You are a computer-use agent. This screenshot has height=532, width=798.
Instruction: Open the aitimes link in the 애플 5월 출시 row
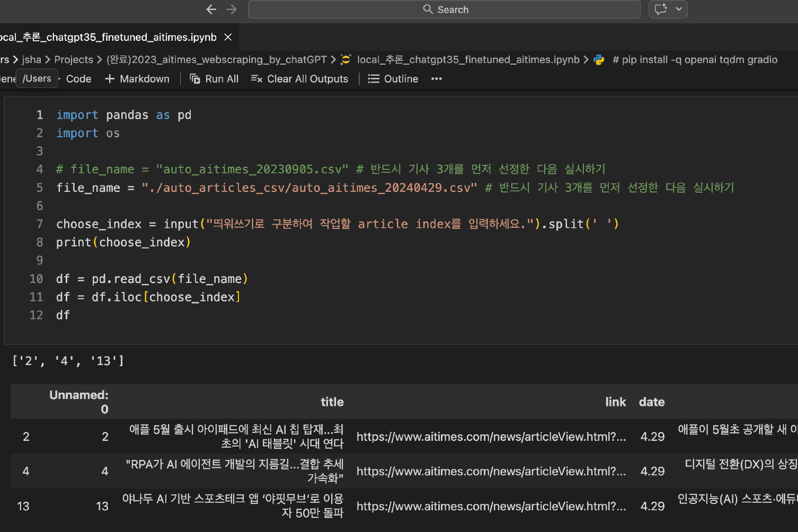point(491,437)
